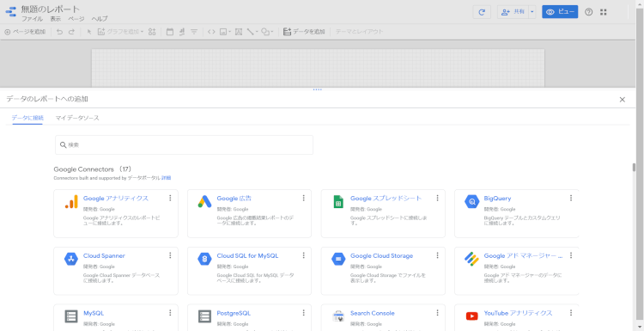
Task: Click ページを追加 to add a page
Action: click(x=25, y=32)
